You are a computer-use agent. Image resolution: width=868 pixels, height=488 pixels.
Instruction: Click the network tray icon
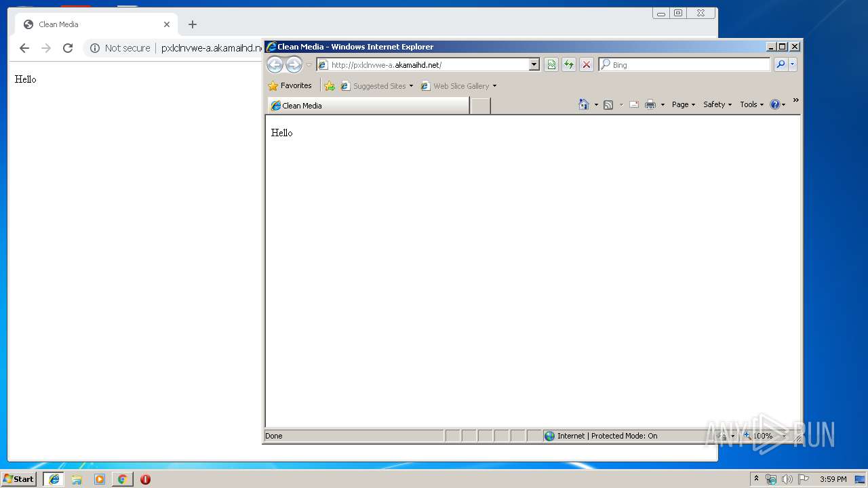pyautogui.click(x=771, y=479)
